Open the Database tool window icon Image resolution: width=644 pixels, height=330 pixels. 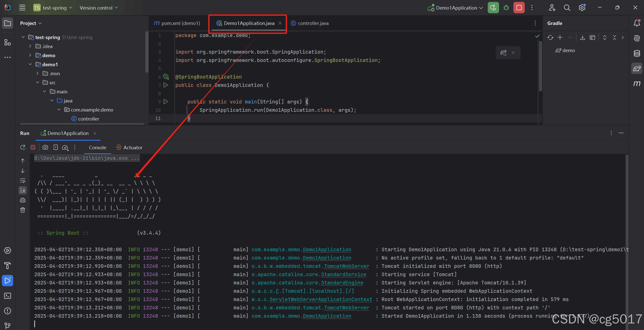[x=637, y=53]
